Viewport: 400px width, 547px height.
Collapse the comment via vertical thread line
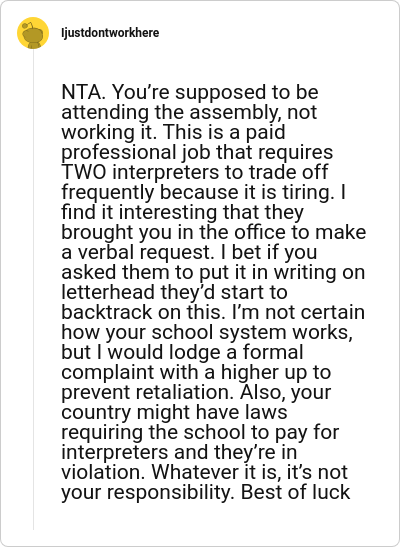pyautogui.click(x=33, y=290)
